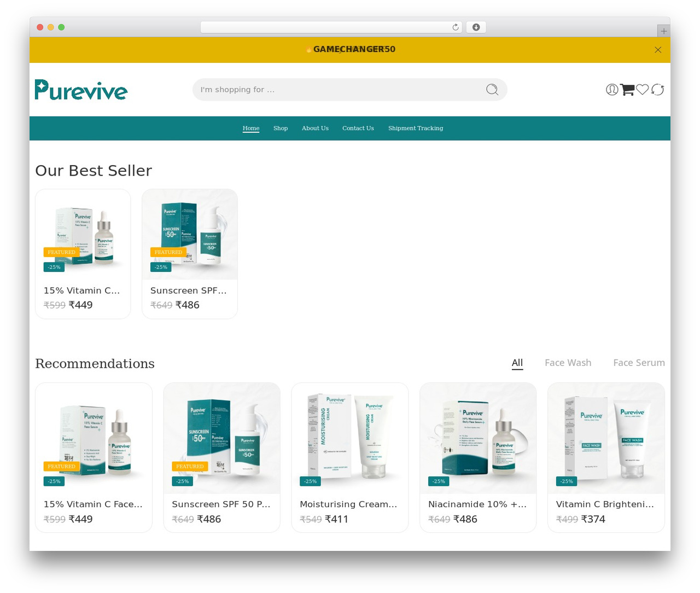
Task: Click the ₹411 Moisturising Cream price
Action: (336, 519)
